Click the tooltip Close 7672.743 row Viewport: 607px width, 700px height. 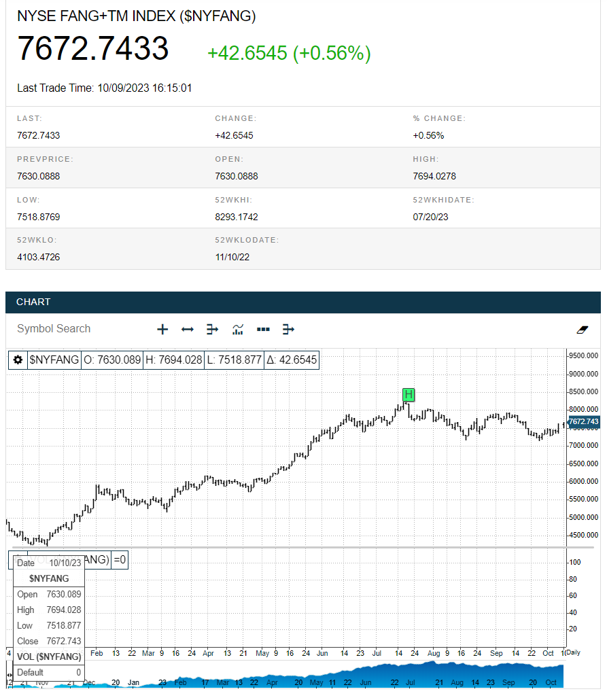[x=49, y=641]
